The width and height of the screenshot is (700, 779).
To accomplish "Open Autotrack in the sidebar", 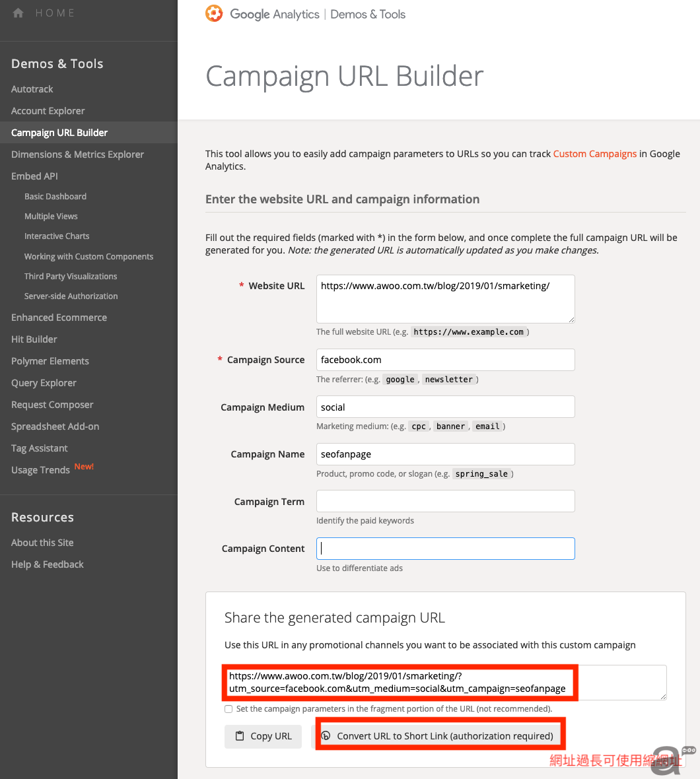I will (x=32, y=89).
